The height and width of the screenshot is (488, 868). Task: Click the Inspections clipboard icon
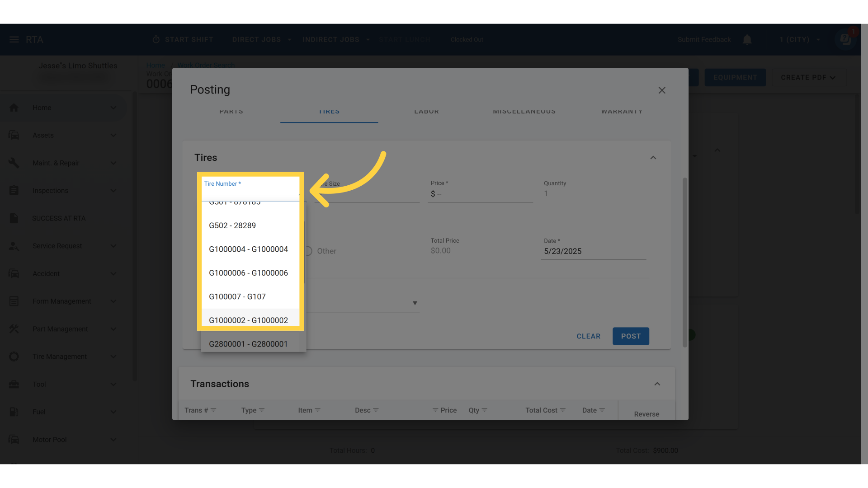click(14, 190)
